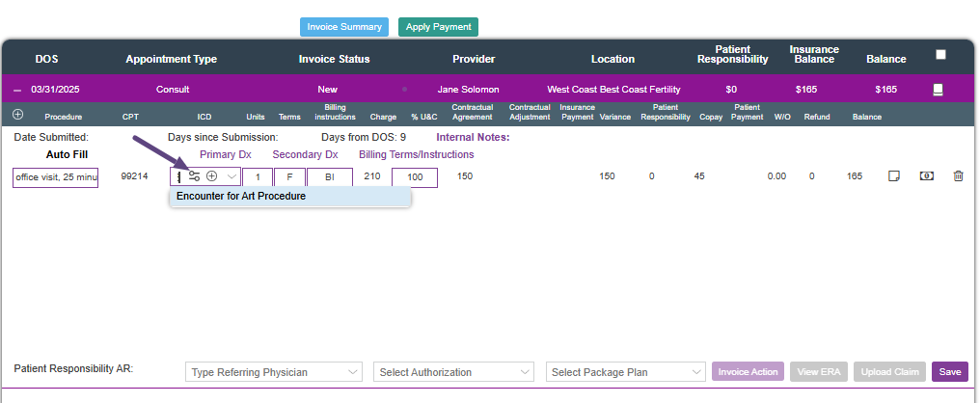
Task: Click the Invoice Summary button
Action: (344, 27)
